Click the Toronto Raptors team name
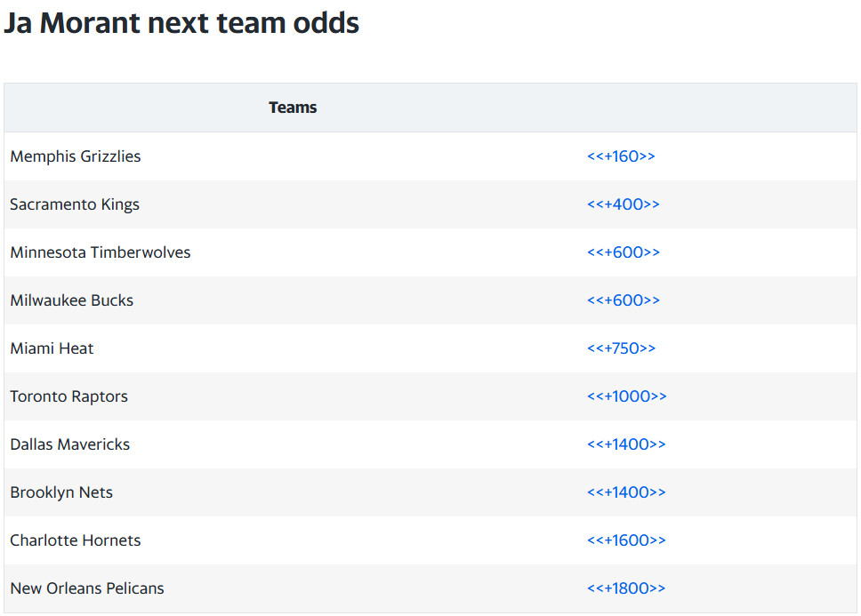The image size is (861, 616). coord(69,396)
